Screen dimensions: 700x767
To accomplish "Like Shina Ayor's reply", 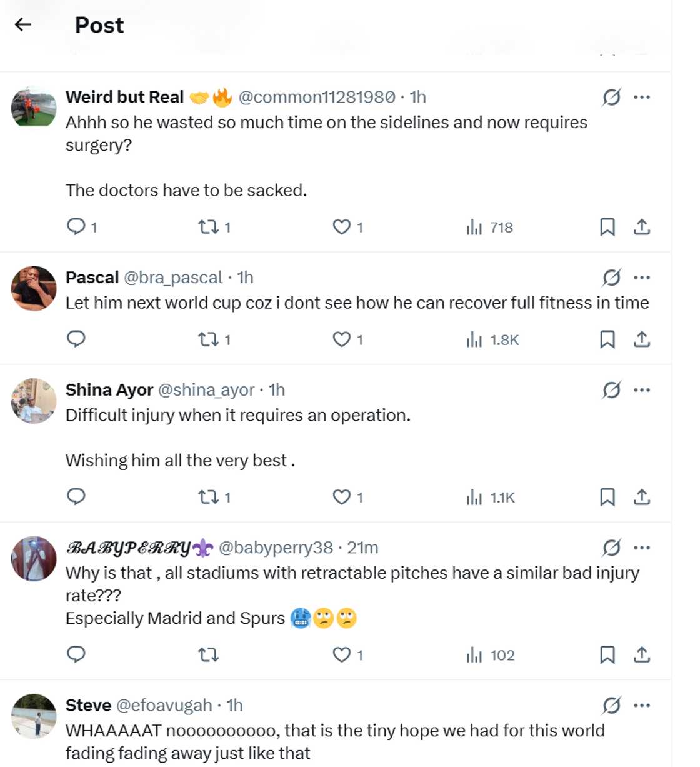I will (341, 497).
